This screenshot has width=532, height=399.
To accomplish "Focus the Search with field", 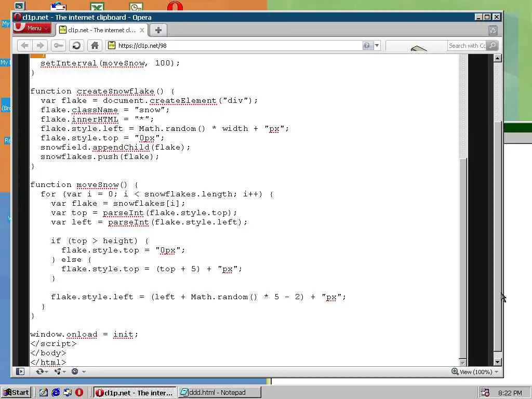I will 467,46.
